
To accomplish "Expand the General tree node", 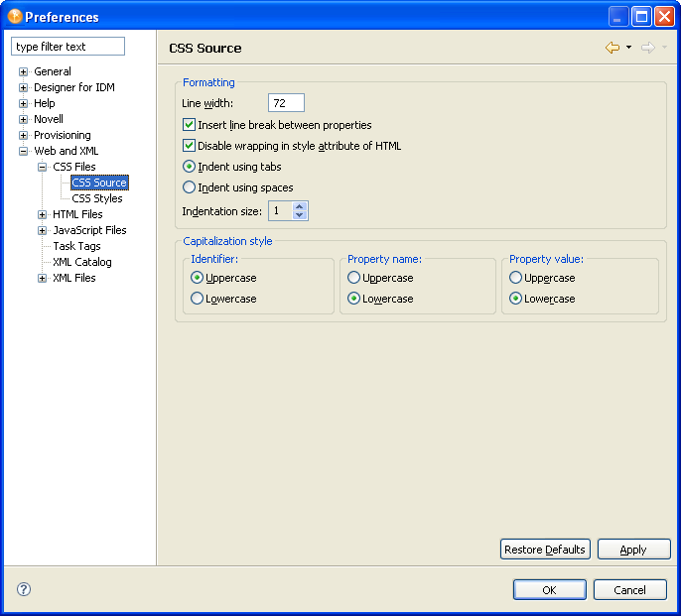I will tap(24, 71).
